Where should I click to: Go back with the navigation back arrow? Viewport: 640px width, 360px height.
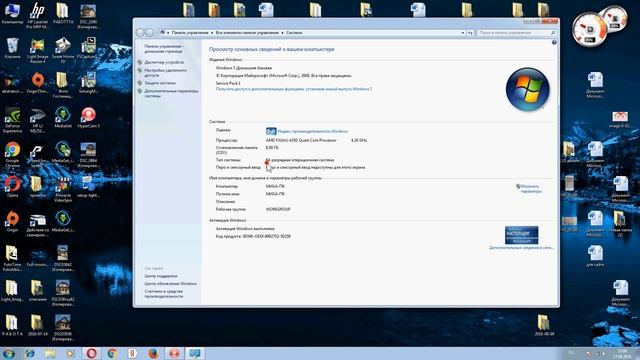(x=140, y=32)
